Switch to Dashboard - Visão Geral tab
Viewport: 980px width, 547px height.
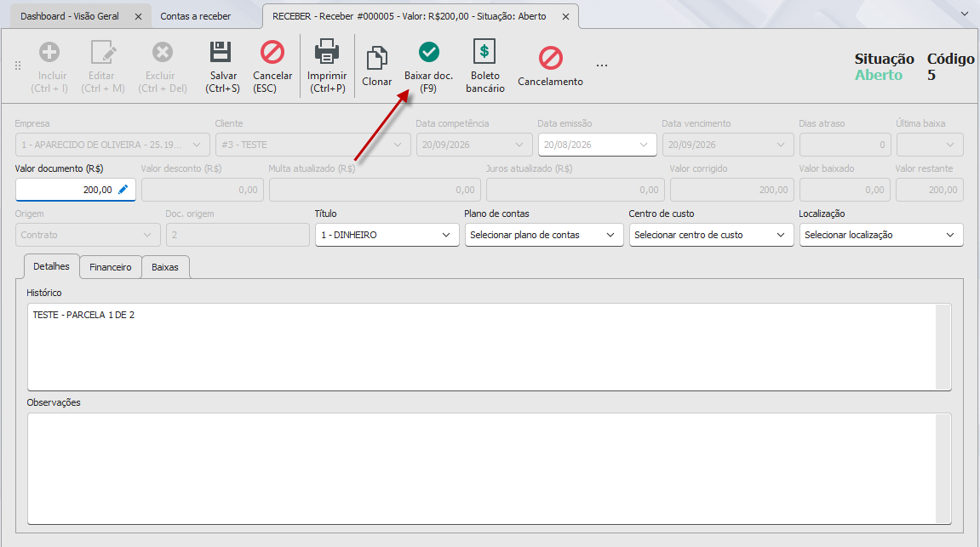pos(69,16)
